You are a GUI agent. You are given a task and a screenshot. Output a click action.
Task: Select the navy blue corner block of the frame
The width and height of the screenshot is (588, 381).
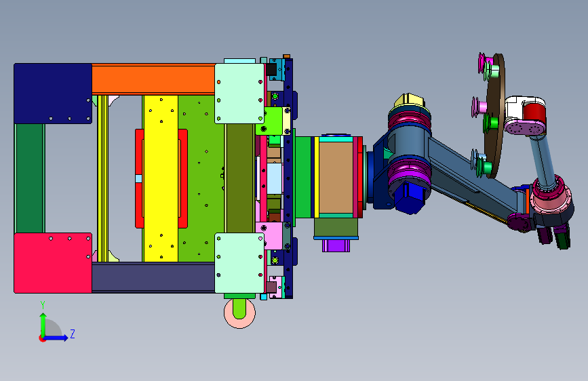[x=52, y=93]
